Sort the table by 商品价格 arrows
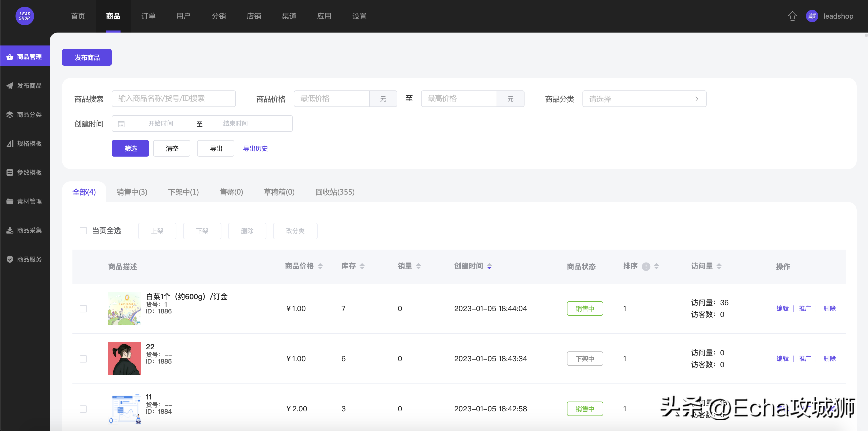Screen dimensions: 868x431 pyautogui.click(x=320, y=266)
